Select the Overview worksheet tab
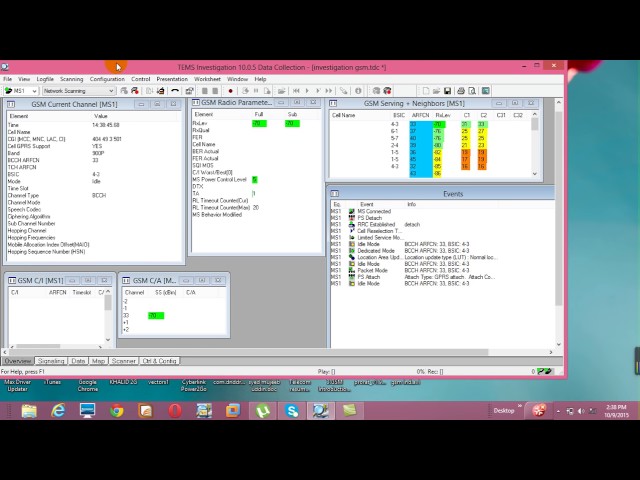The height and width of the screenshot is (480, 640). click(x=18, y=361)
